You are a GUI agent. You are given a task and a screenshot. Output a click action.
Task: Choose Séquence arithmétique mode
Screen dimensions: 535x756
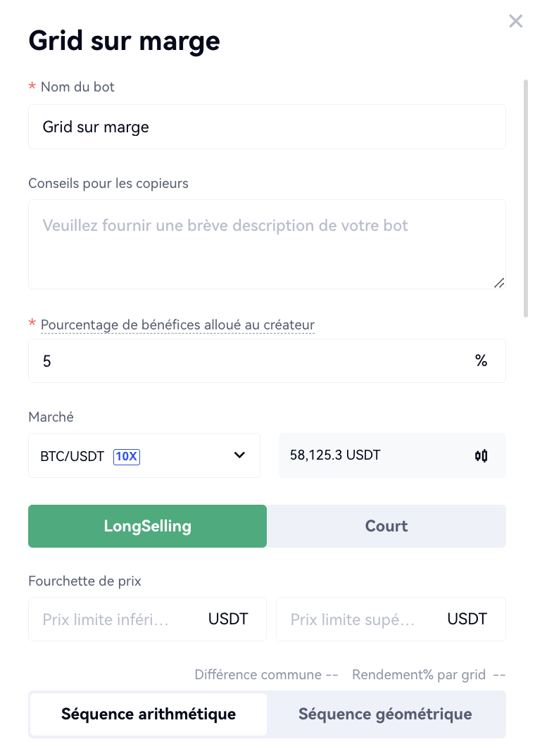pos(149,714)
